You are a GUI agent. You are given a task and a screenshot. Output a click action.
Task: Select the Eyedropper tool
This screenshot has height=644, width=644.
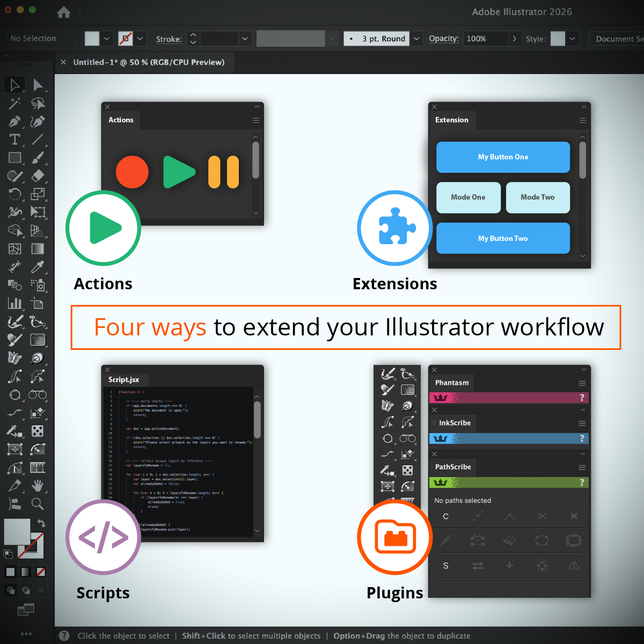(x=38, y=267)
